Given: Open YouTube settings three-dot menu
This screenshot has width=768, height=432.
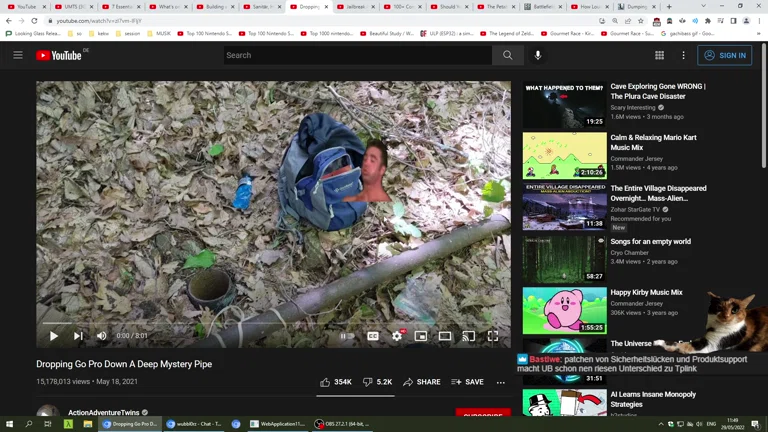Looking at the screenshot, I should [x=683, y=55].
